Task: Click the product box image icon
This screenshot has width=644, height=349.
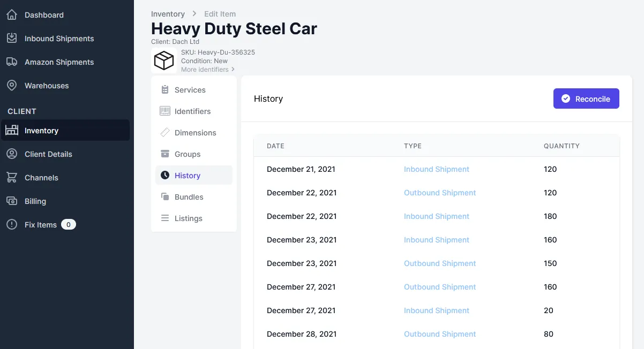Action: click(164, 60)
